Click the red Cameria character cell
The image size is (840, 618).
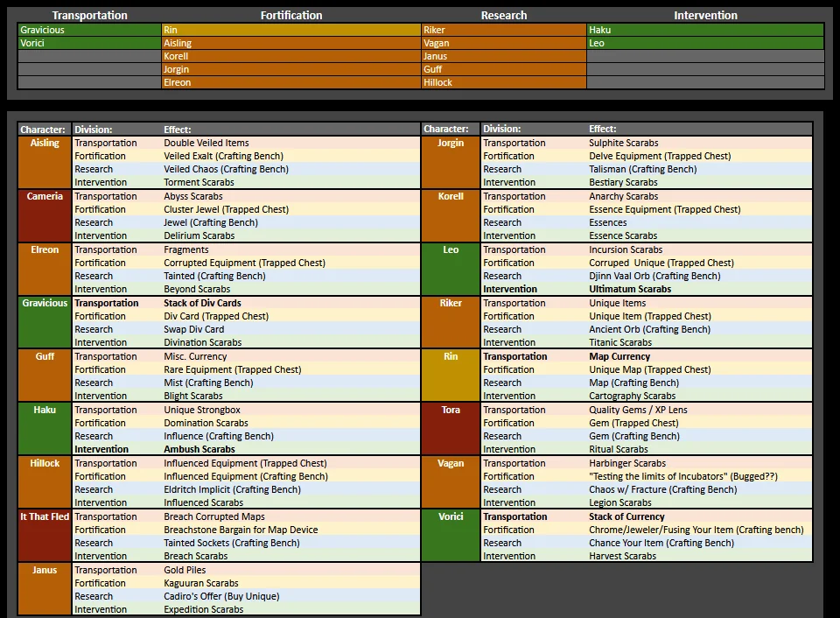click(x=45, y=215)
